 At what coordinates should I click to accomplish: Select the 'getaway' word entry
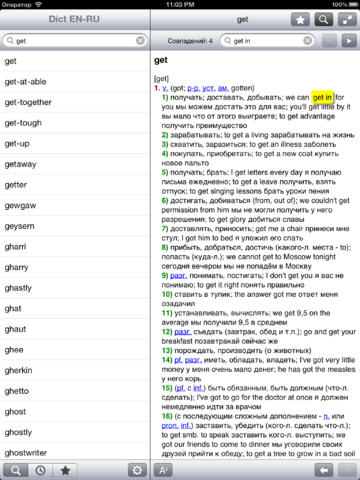coord(75,164)
